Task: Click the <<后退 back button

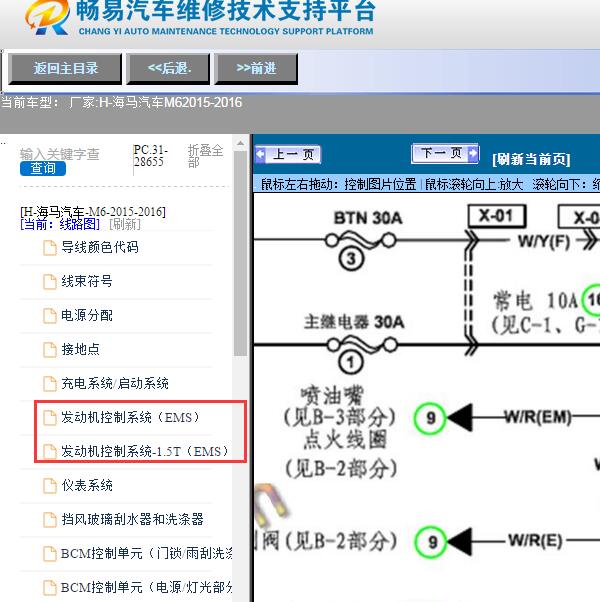Action: click(x=168, y=69)
